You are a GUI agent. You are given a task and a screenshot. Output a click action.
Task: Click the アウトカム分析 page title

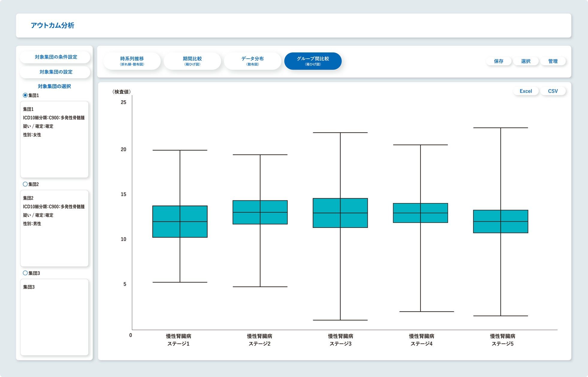click(52, 25)
